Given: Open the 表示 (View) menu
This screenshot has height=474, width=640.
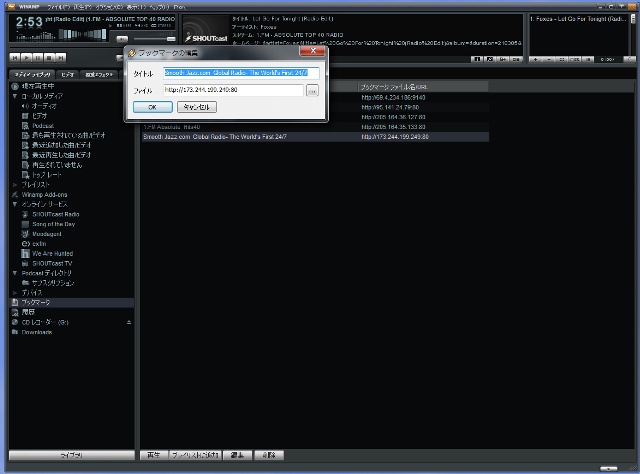Looking at the screenshot, I should pyautogui.click(x=136, y=7).
